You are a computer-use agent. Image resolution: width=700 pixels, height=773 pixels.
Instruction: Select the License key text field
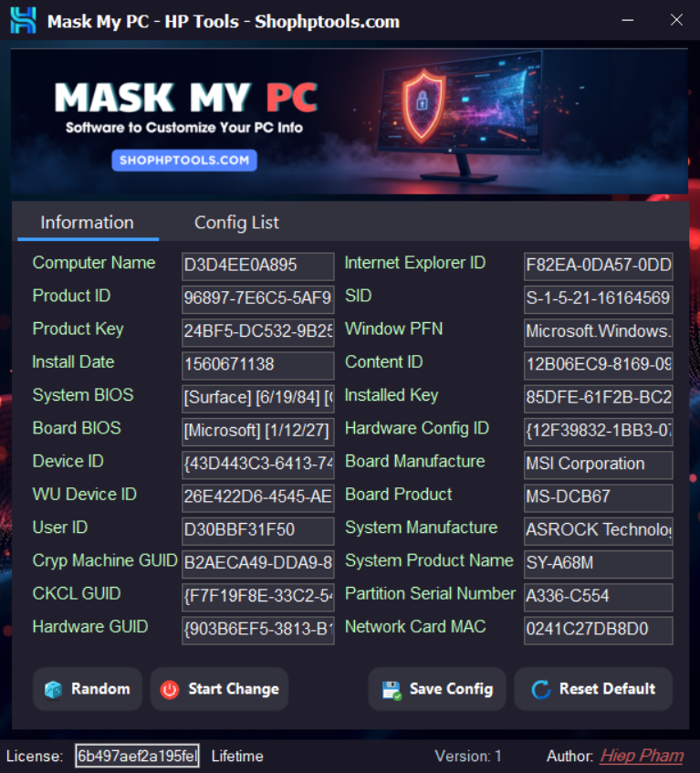tap(137, 757)
